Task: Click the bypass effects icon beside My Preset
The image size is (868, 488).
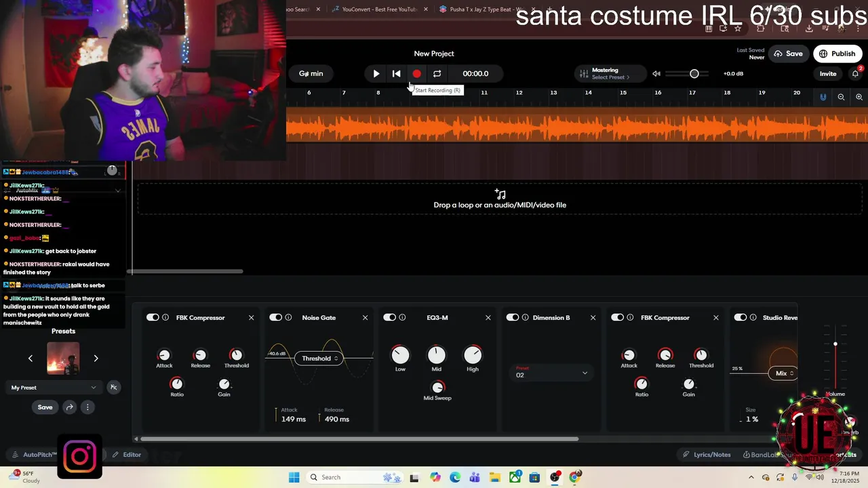Action: (113, 388)
